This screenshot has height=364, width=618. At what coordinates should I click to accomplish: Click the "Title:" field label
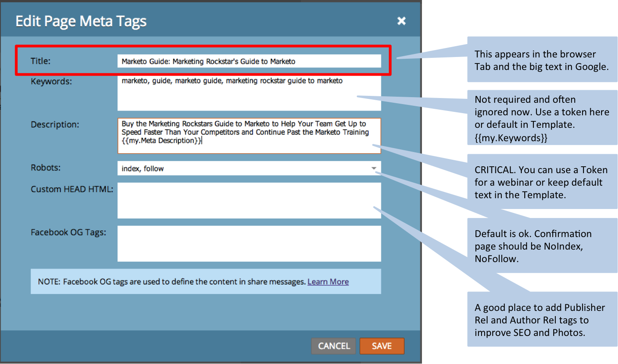point(41,61)
